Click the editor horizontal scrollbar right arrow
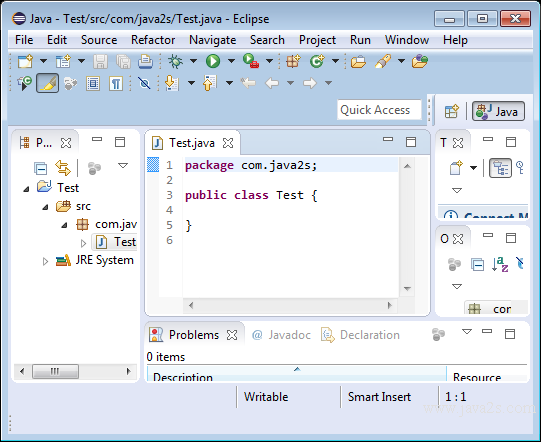Screen dimensions: 541x442 click(x=390, y=305)
